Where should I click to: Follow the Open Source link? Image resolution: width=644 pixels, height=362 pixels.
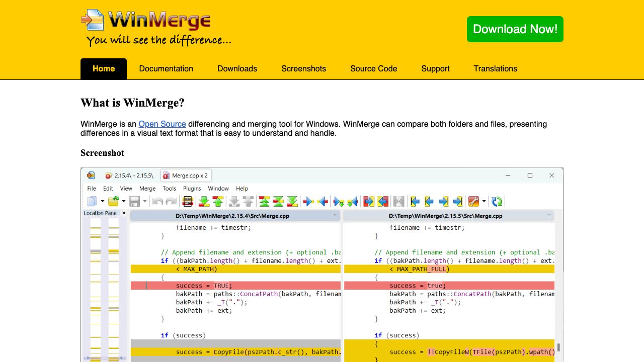point(162,124)
